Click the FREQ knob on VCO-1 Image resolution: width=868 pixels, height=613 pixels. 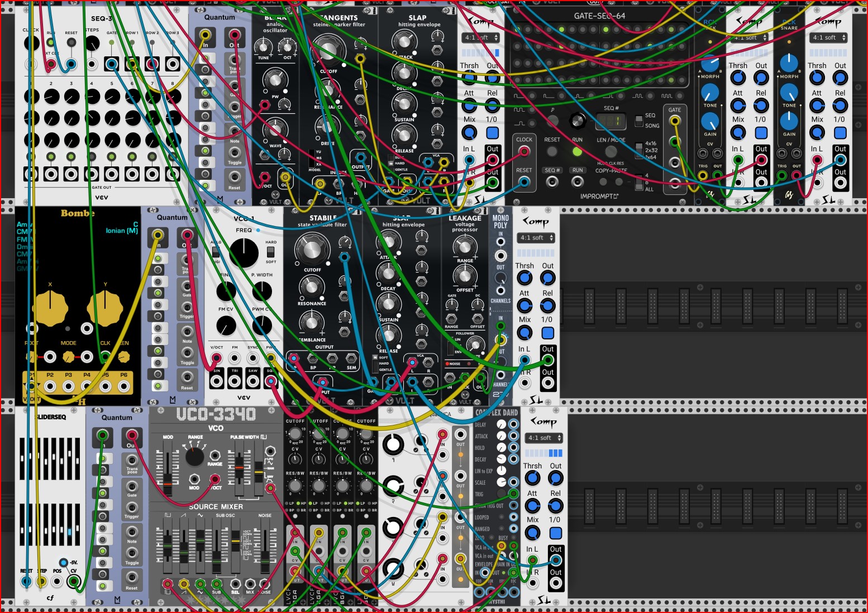244,252
